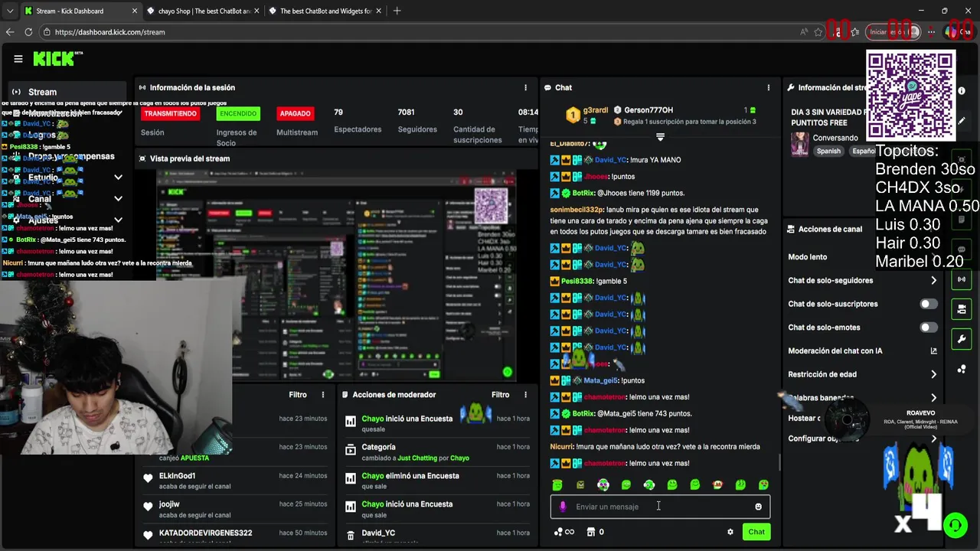The width and height of the screenshot is (980, 551).
Task: Open the activity feed Filtro three-dot menu
Action: click(x=323, y=395)
